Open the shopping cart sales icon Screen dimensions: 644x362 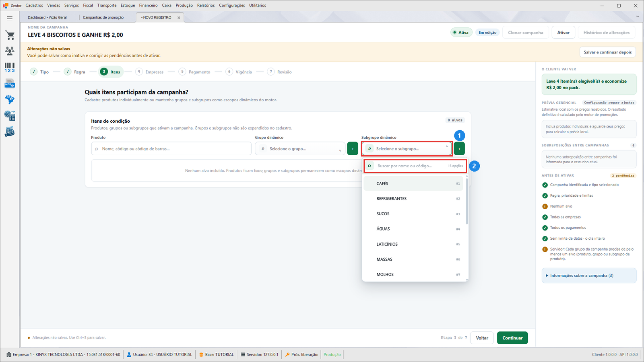point(10,35)
